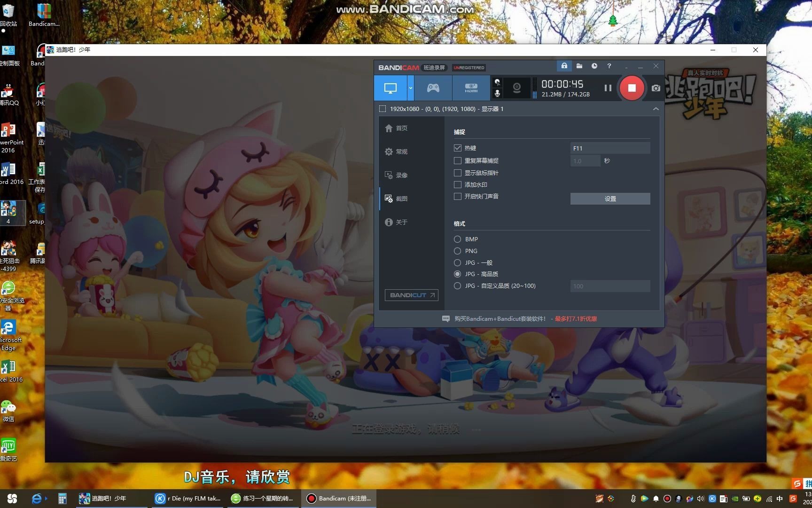Click the repeat interval seconds field
This screenshot has width=812, height=508.
(585, 161)
